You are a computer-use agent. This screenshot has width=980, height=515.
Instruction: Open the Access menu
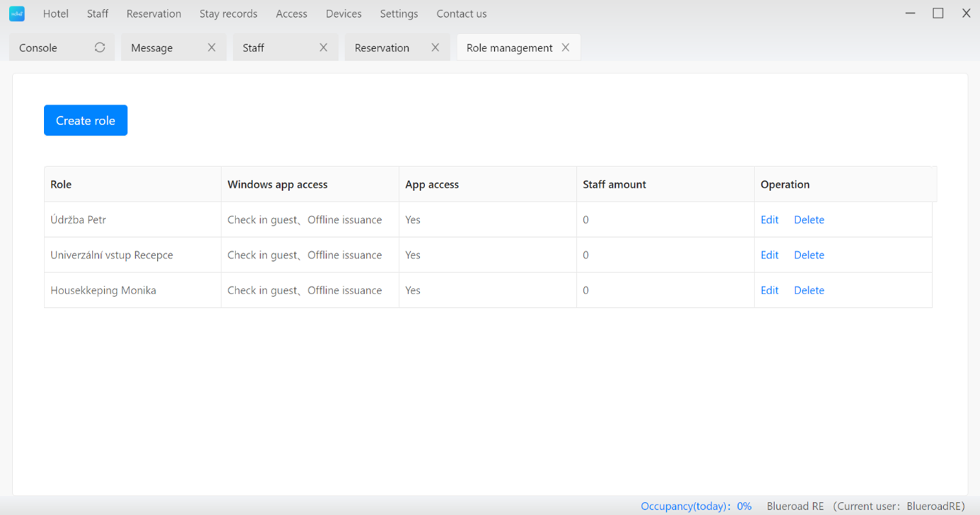click(291, 13)
